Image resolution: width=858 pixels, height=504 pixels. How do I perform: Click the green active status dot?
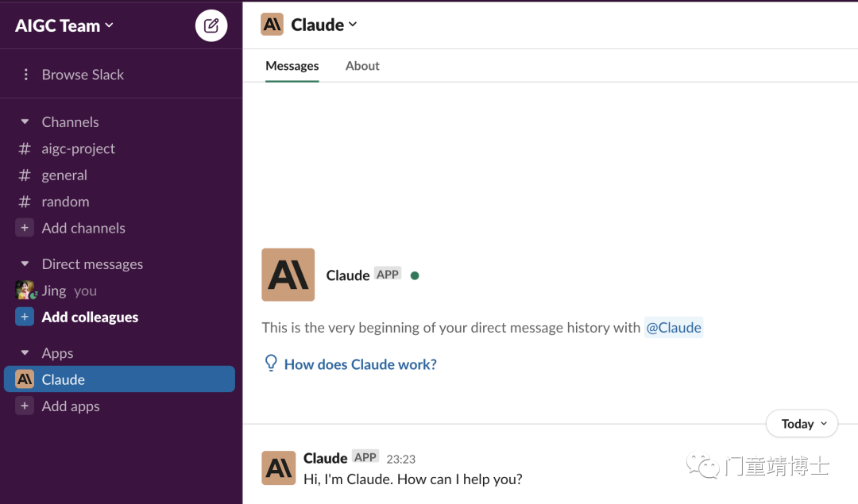click(x=415, y=275)
